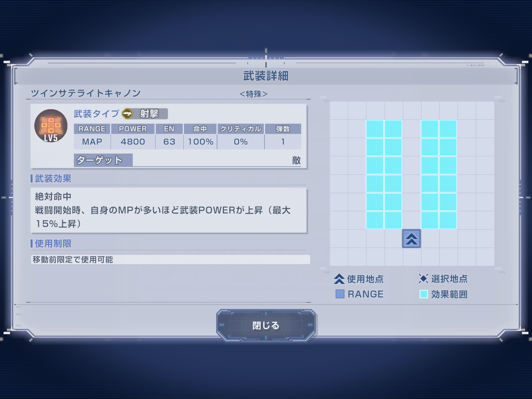532x399 pixels.
Task: Click the POWER column header
Action: (x=133, y=129)
